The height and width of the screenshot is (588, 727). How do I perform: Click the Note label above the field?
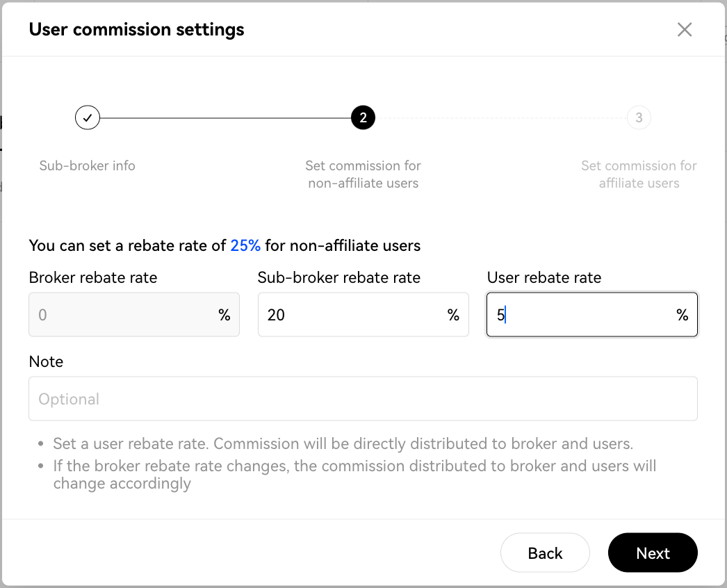point(46,362)
